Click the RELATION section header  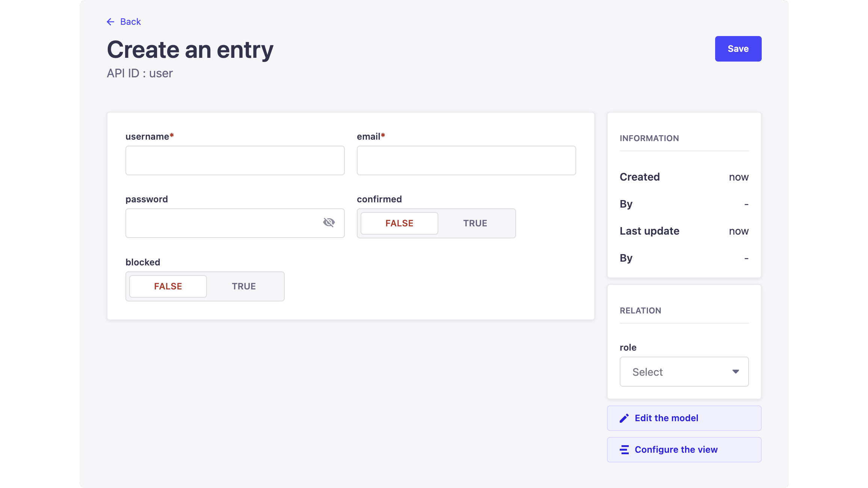(640, 310)
